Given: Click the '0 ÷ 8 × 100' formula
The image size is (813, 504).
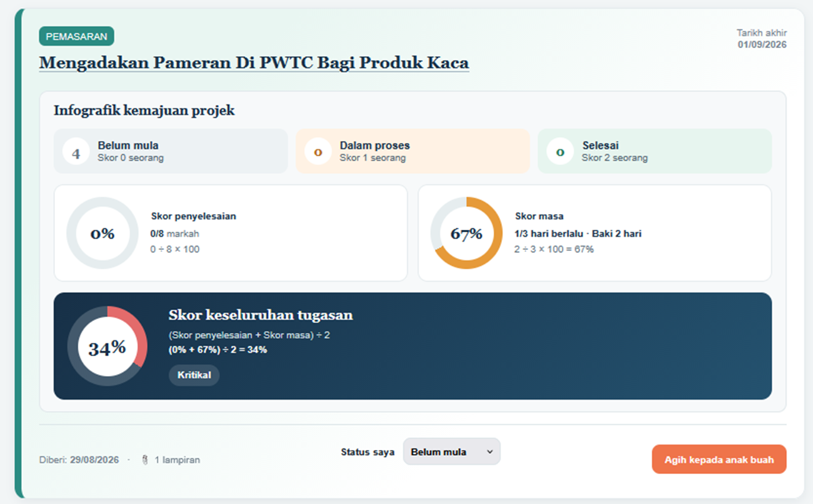Looking at the screenshot, I should [176, 249].
